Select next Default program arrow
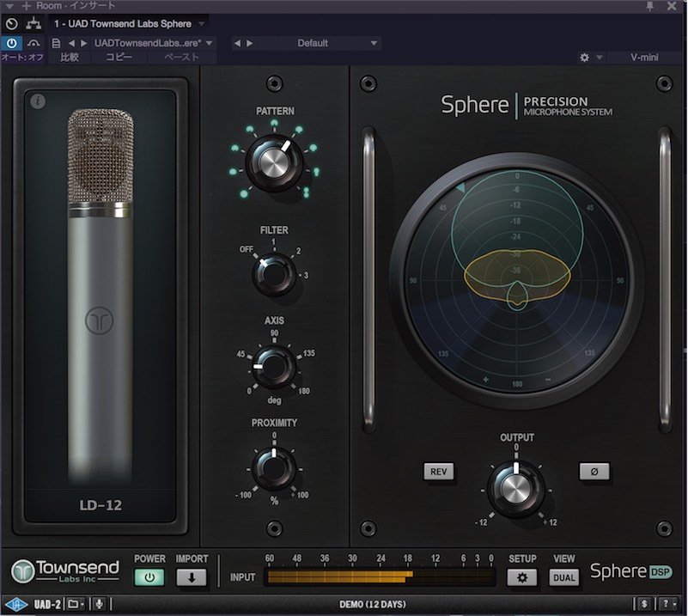The height and width of the screenshot is (616, 688). tap(249, 43)
